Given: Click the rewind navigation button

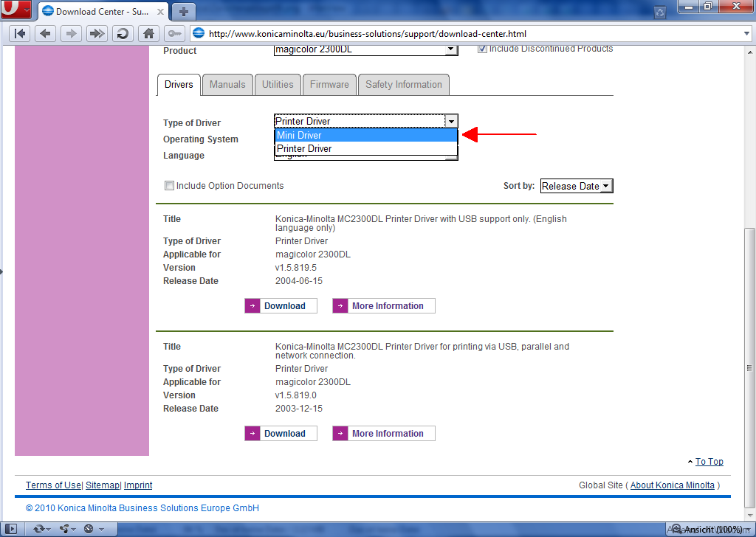Looking at the screenshot, I should click(x=20, y=34).
